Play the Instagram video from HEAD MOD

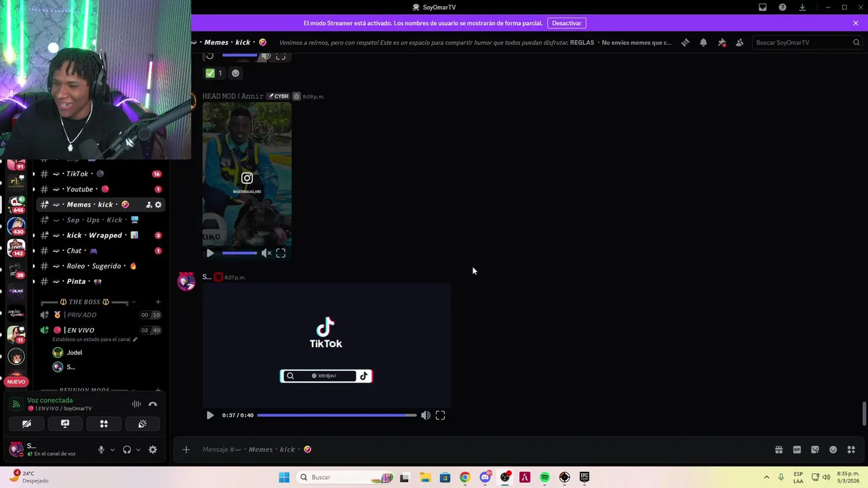(x=210, y=253)
